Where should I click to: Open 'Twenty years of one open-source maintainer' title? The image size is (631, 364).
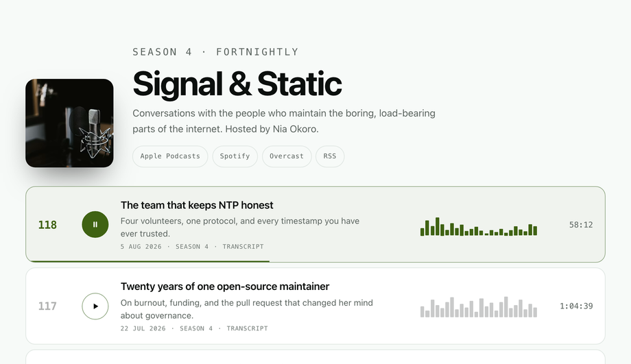[225, 287]
